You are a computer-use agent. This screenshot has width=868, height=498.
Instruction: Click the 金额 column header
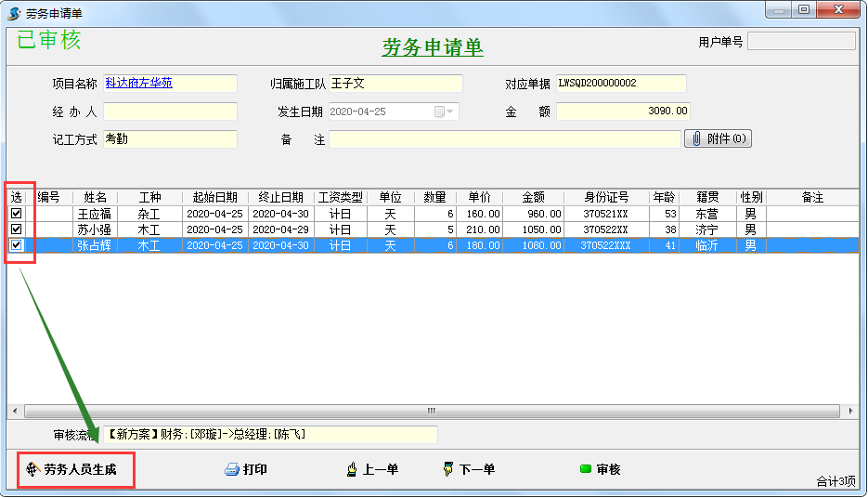tap(533, 198)
